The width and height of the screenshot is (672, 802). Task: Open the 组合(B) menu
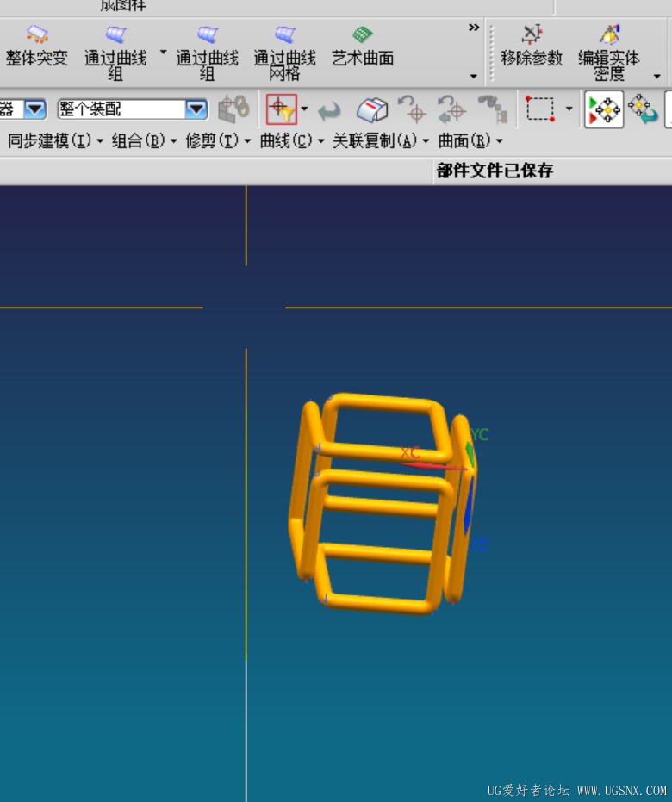[x=144, y=140]
